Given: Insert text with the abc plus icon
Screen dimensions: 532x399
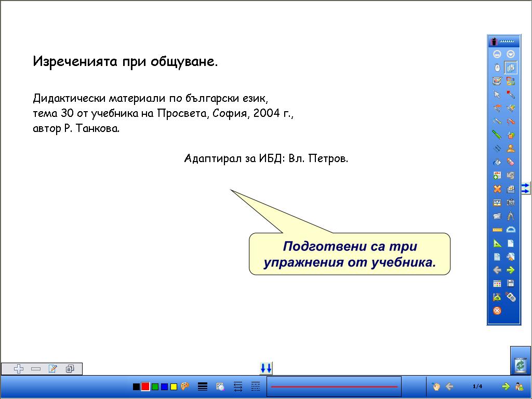Looking at the screenshot, I should tap(497, 176).
